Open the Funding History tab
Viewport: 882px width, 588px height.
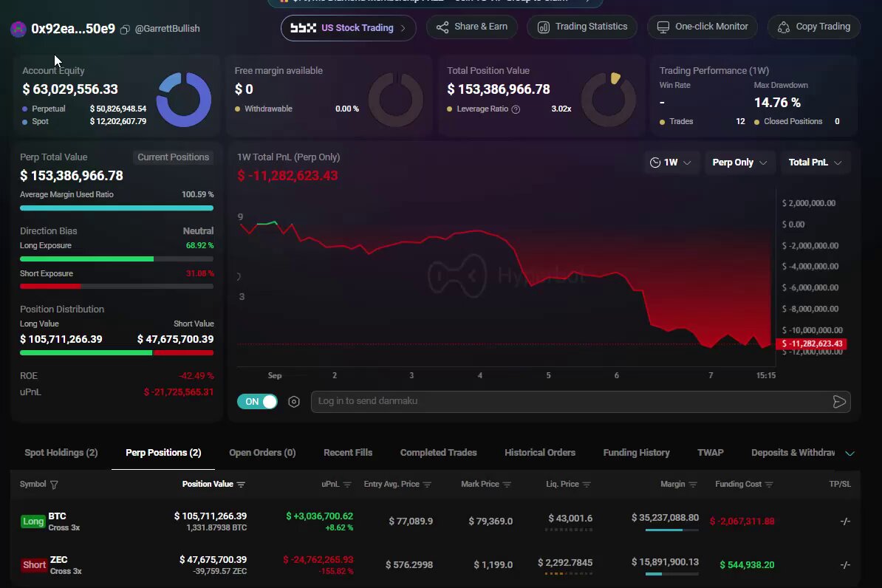tap(636, 453)
